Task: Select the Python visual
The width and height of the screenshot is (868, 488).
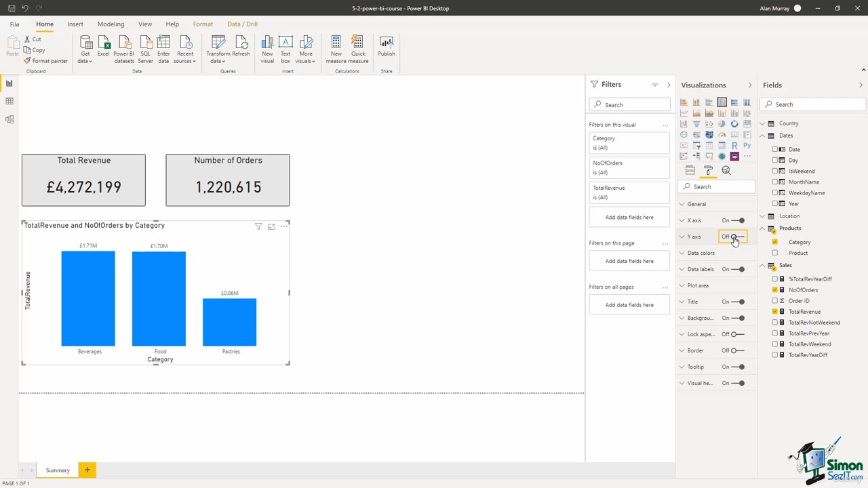Action: 747,146
